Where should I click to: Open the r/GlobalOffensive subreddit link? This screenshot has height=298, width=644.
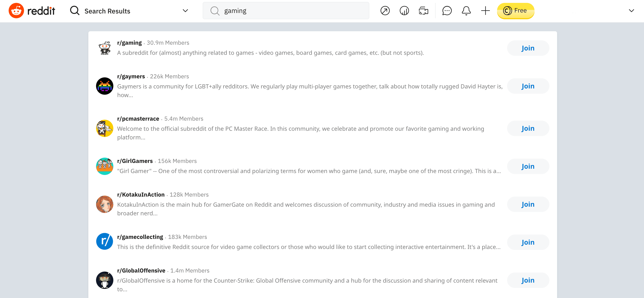click(x=141, y=270)
